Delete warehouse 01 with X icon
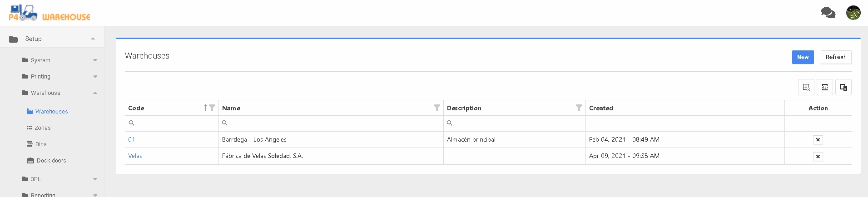Viewport: 868px width, 197px height. pos(818,140)
